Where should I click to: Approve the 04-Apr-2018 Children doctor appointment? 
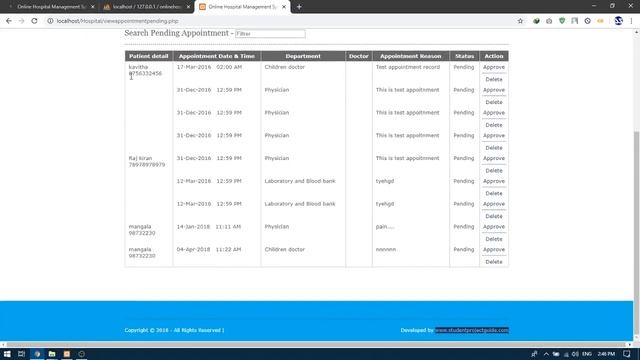493,249
